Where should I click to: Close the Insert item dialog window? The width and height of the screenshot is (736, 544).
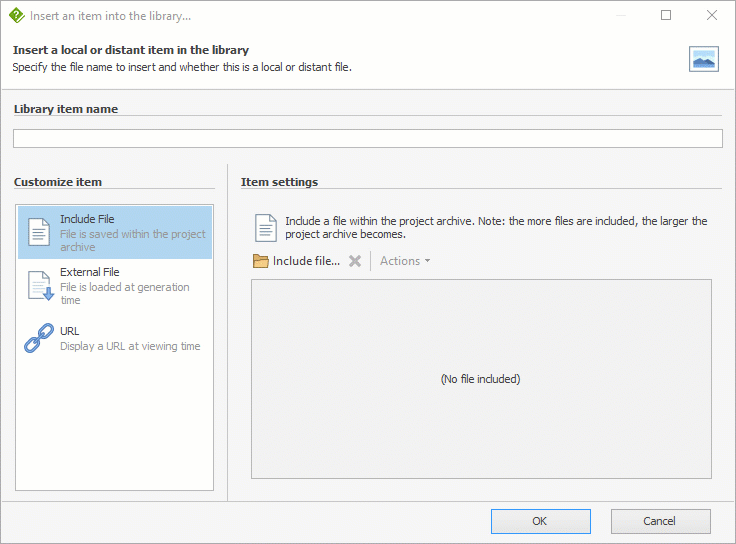tap(712, 16)
